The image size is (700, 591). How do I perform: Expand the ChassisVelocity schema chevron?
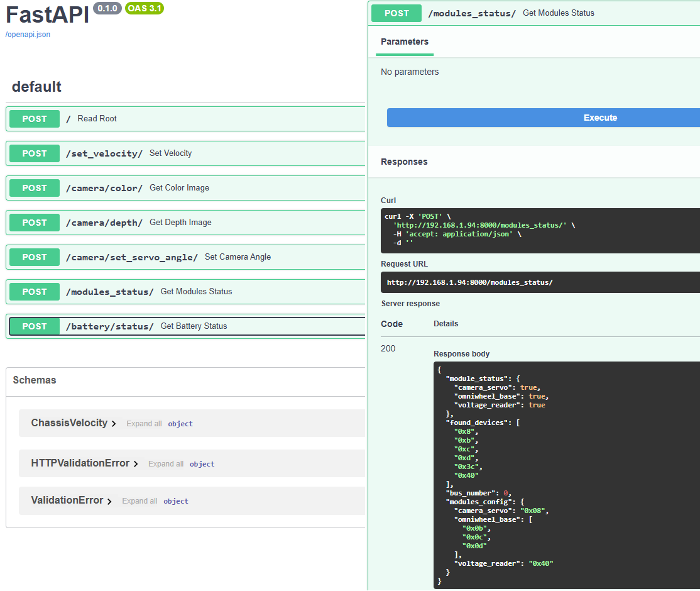[x=114, y=424]
